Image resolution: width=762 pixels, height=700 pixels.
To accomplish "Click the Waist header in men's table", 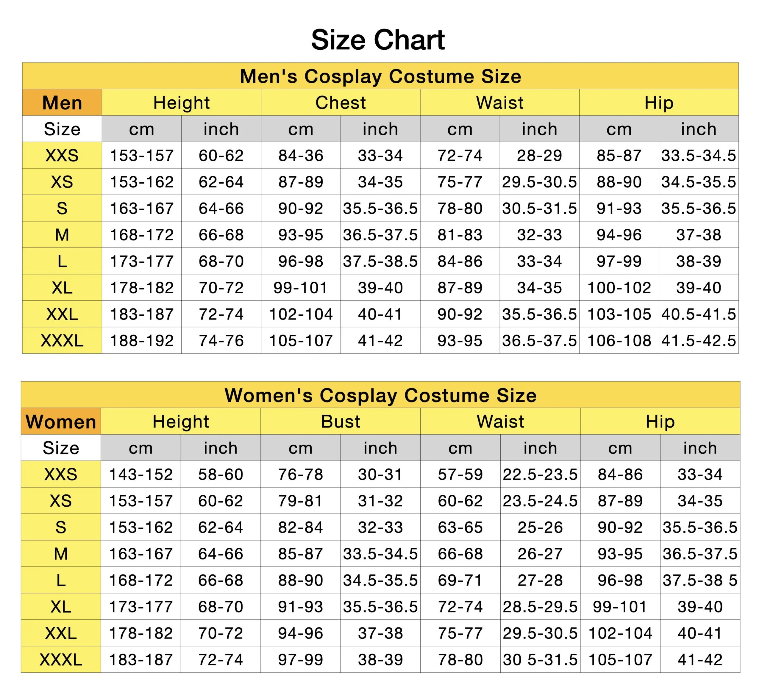I will click(499, 103).
